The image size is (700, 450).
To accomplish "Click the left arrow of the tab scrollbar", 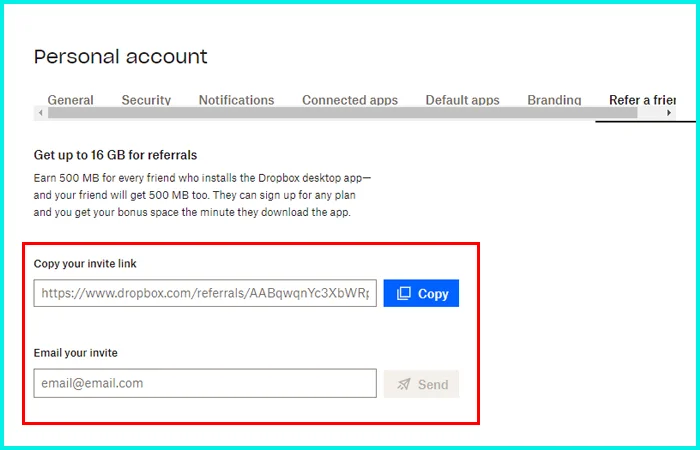I will pos(41,113).
